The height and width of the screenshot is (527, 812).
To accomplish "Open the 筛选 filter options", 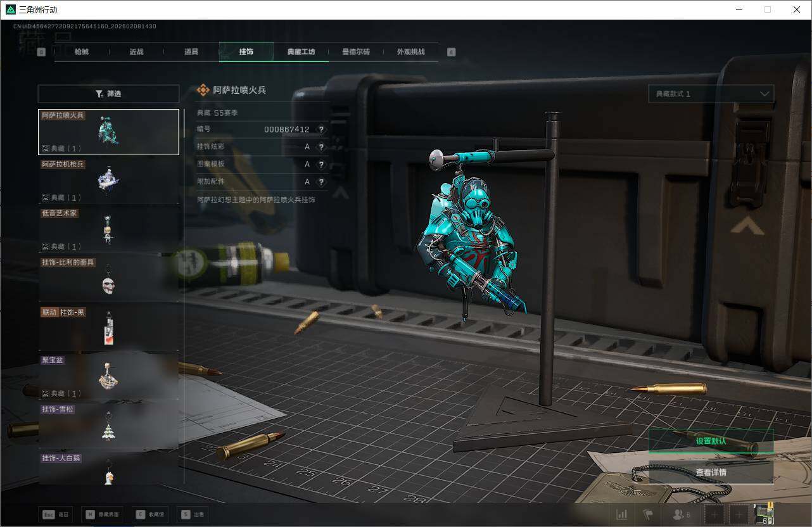I will click(x=108, y=94).
